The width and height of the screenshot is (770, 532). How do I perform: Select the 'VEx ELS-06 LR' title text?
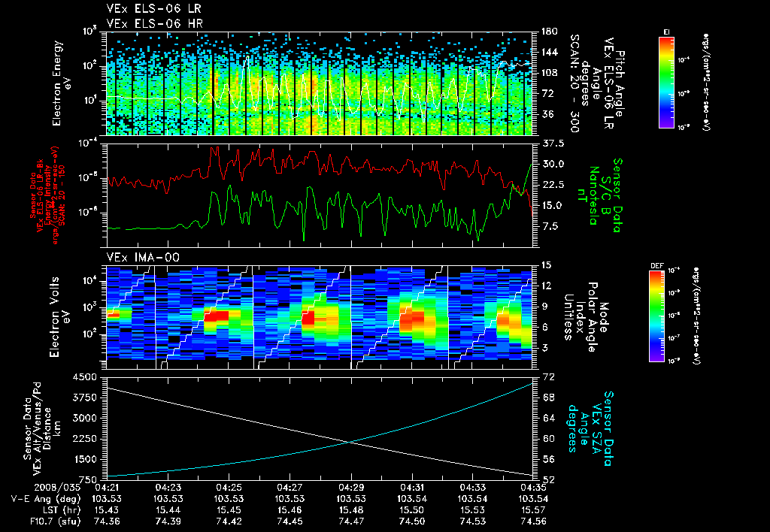click(x=153, y=9)
